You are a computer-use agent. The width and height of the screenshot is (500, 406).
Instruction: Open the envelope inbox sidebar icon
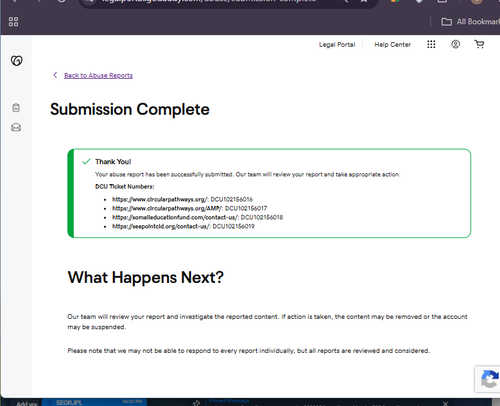click(x=16, y=127)
